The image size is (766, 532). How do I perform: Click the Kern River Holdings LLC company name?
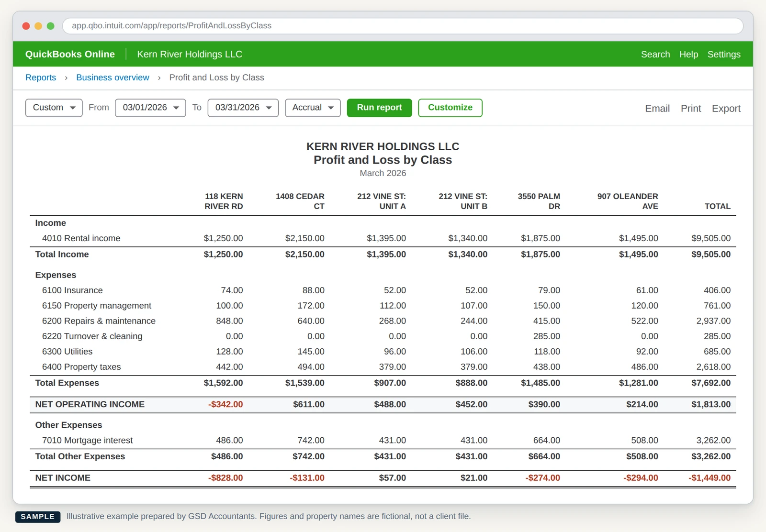[x=190, y=54]
